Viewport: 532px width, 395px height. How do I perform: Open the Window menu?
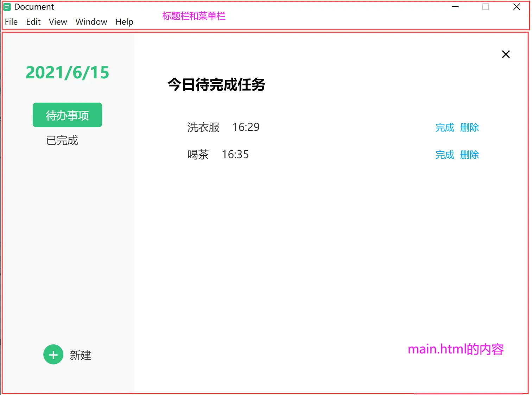point(91,22)
